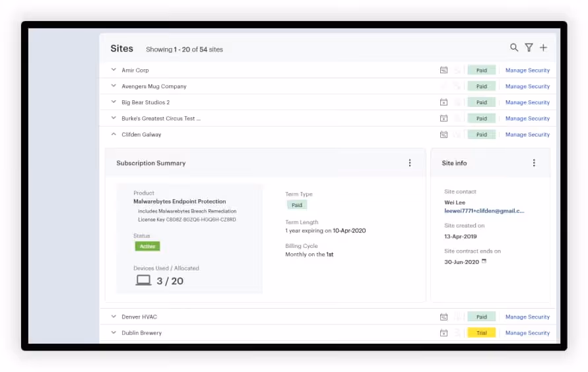Expand the Big Bear Studios 2 chevron
The width and height of the screenshot is (588, 372).
[x=114, y=102]
